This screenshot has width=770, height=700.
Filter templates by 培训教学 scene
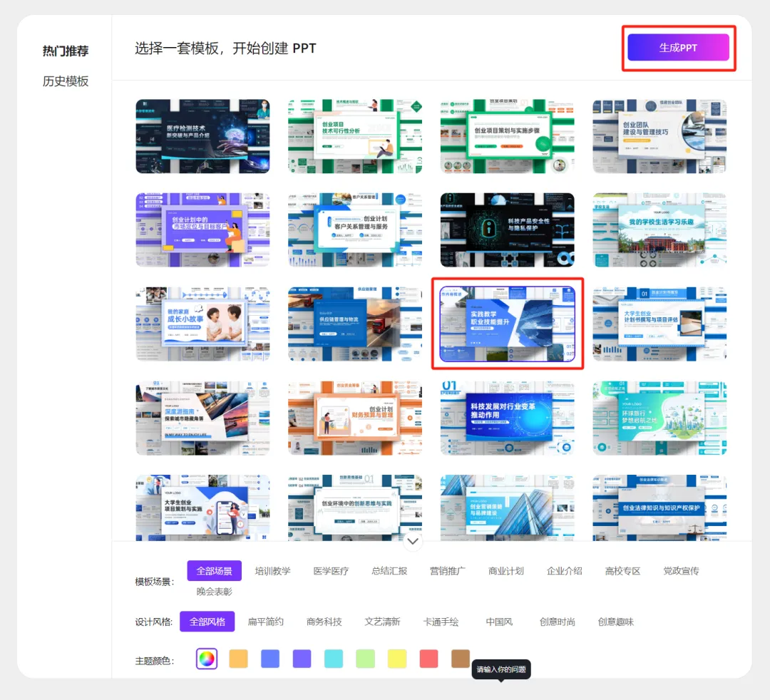(272, 571)
